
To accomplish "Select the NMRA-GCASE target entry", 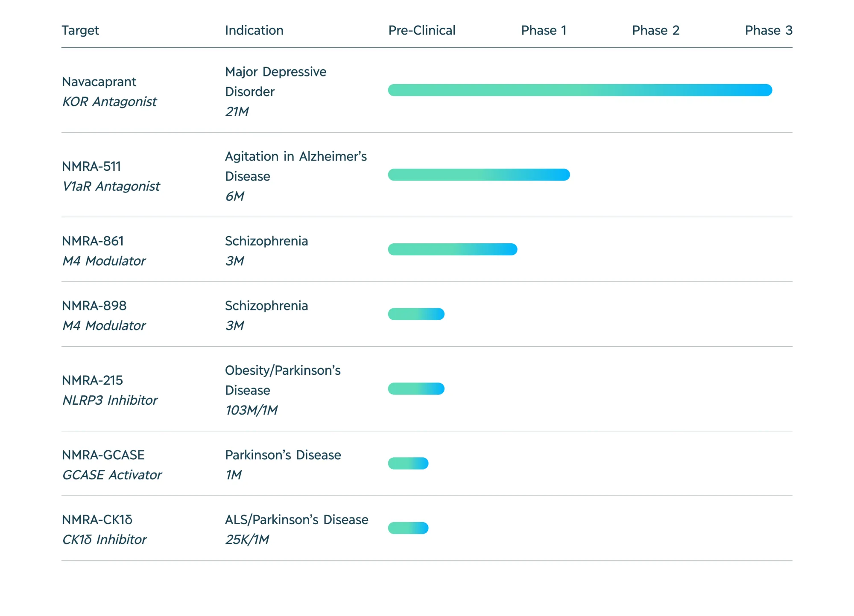I will (x=103, y=455).
